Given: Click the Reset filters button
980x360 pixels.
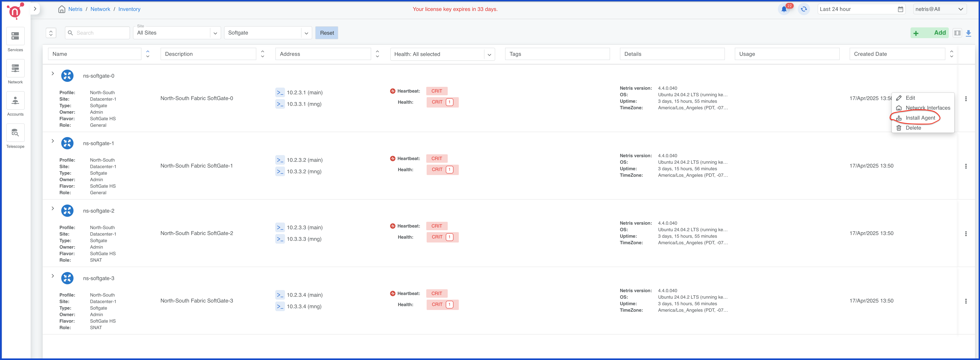Looking at the screenshot, I should [326, 33].
